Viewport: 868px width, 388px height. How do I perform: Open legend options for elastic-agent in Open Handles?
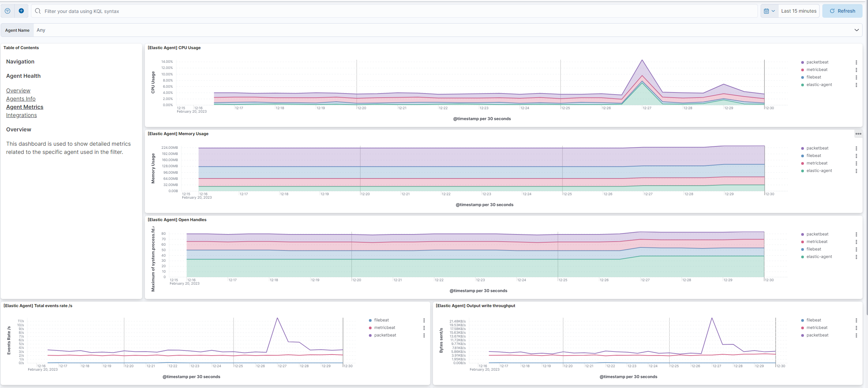856,257
